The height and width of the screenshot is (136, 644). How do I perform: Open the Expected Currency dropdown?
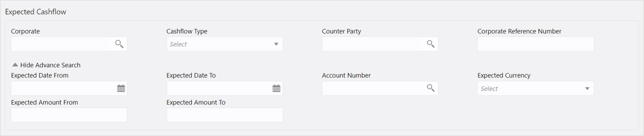click(536, 88)
